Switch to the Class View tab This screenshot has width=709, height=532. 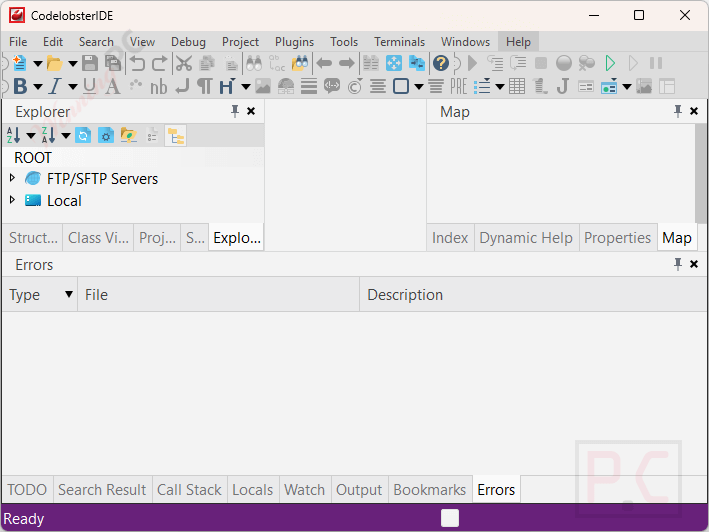coord(98,237)
